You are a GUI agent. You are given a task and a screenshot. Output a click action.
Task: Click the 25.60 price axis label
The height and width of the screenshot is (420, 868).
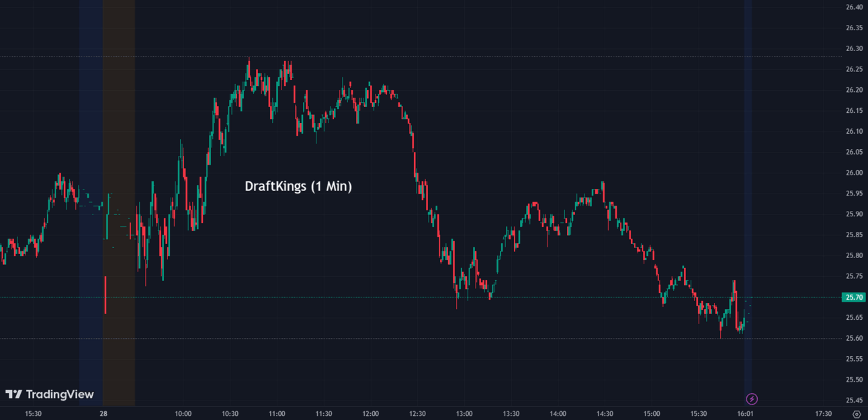click(x=855, y=338)
